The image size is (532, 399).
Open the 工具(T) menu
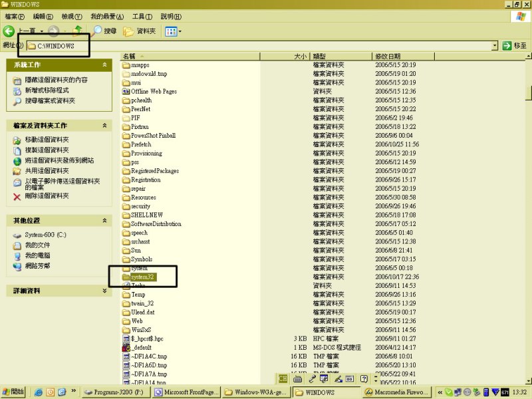(x=142, y=16)
